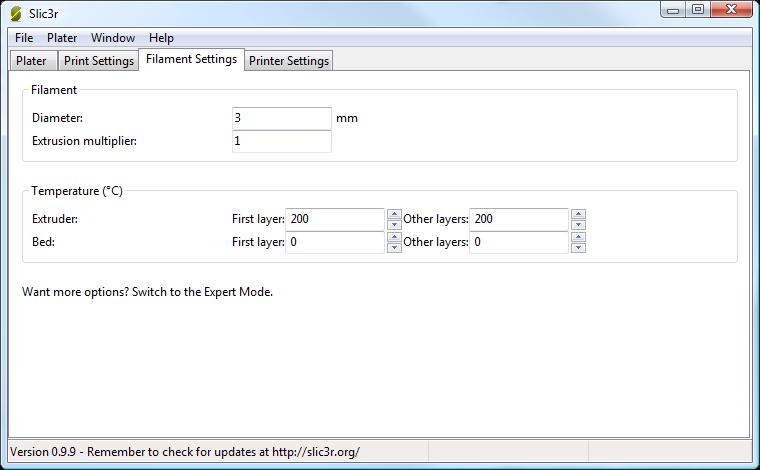Increase Bed First layer temperature with up arrow
This screenshot has height=470, width=760.
pos(394,236)
